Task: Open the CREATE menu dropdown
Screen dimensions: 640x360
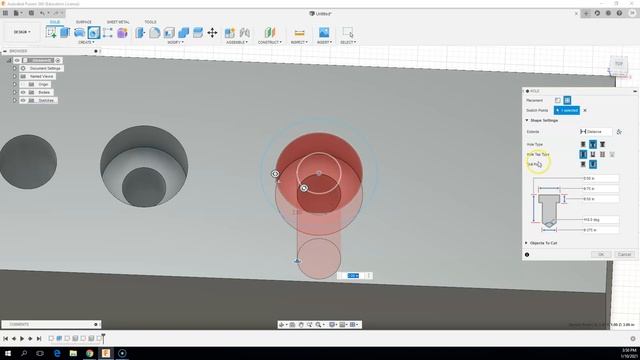Action: click(x=86, y=42)
